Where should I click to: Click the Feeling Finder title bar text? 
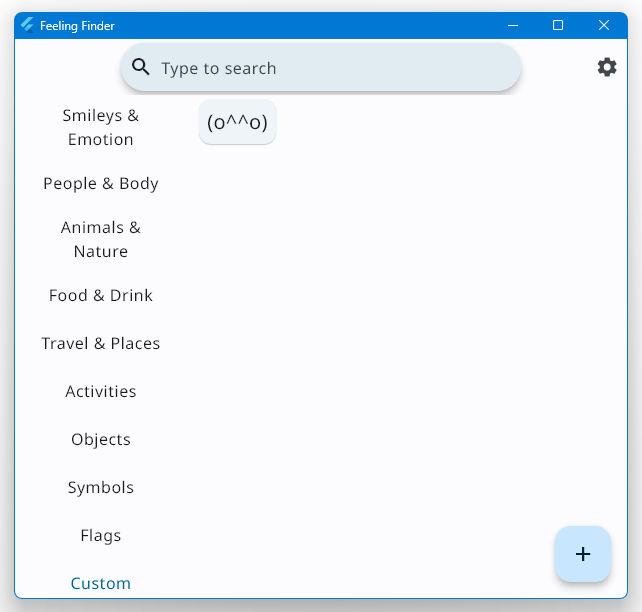point(77,26)
